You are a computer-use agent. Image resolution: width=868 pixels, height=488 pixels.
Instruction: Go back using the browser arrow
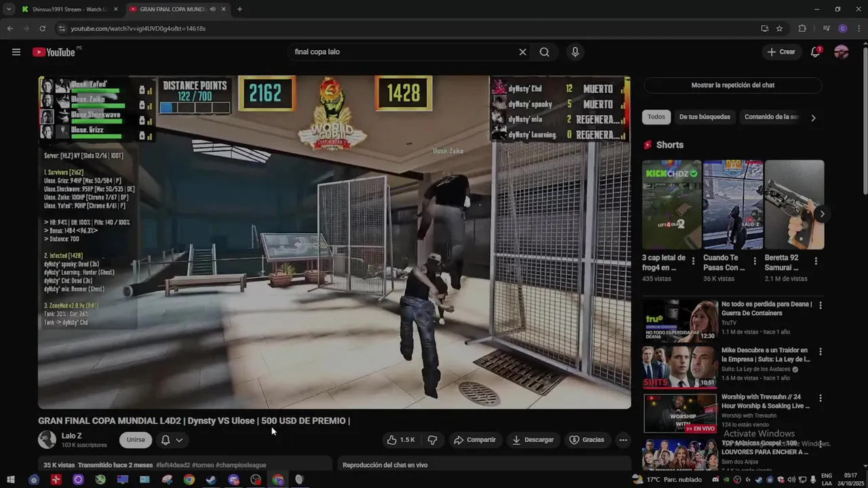(x=9, y=28)
